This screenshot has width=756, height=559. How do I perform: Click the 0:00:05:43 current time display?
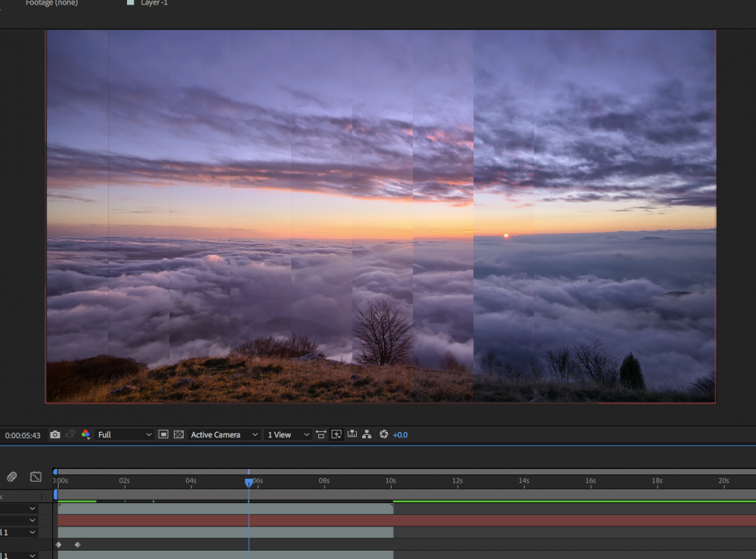click(x=23, y=436)
